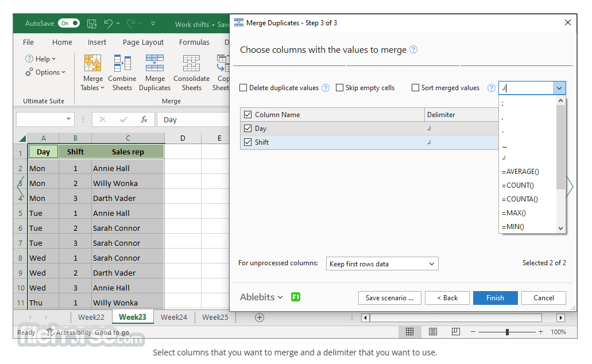Viewport: 592px width, 364px height.
Task: Click the Save icon in title bar
Action: coord(92,24)
